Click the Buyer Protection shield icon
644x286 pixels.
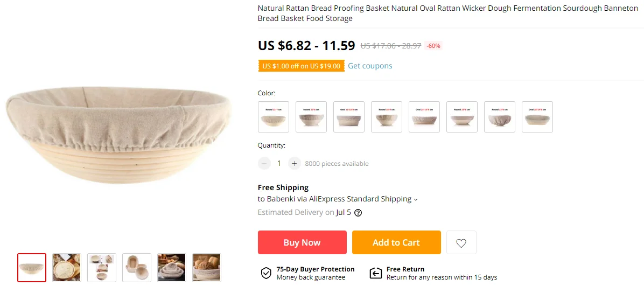click(266, 273)
